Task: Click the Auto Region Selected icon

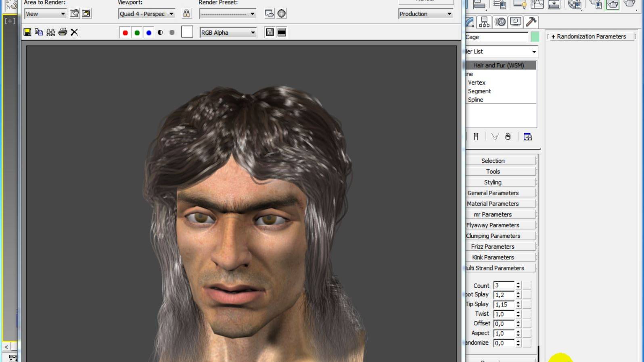Action: [86, 13]
